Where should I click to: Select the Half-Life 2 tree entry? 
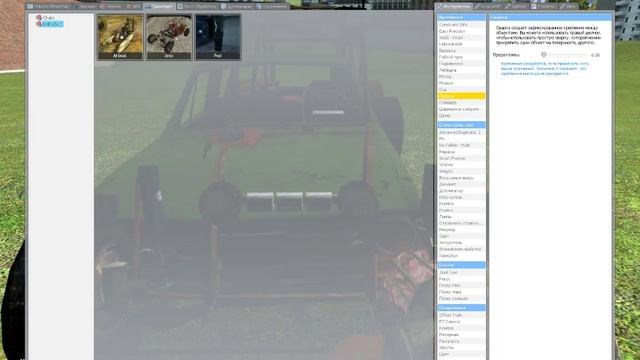pos(52,24)
